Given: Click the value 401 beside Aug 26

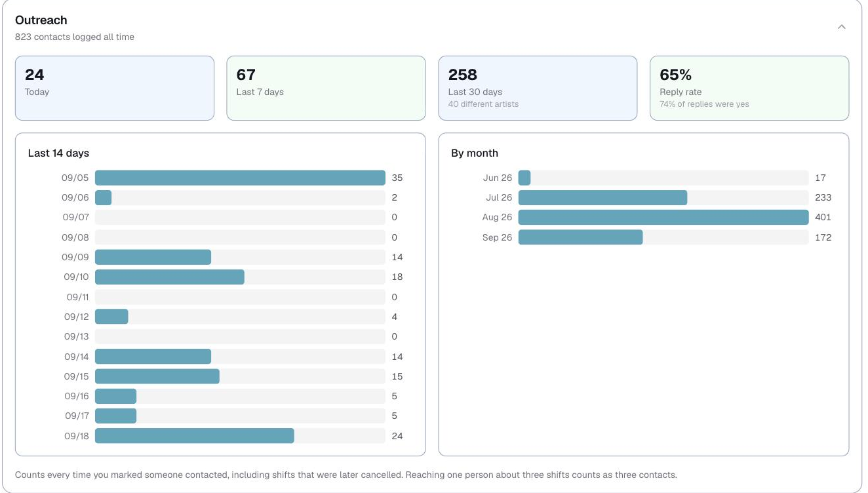Looking at the screenshot, I should pyautogui.click(x=823, y=217).
